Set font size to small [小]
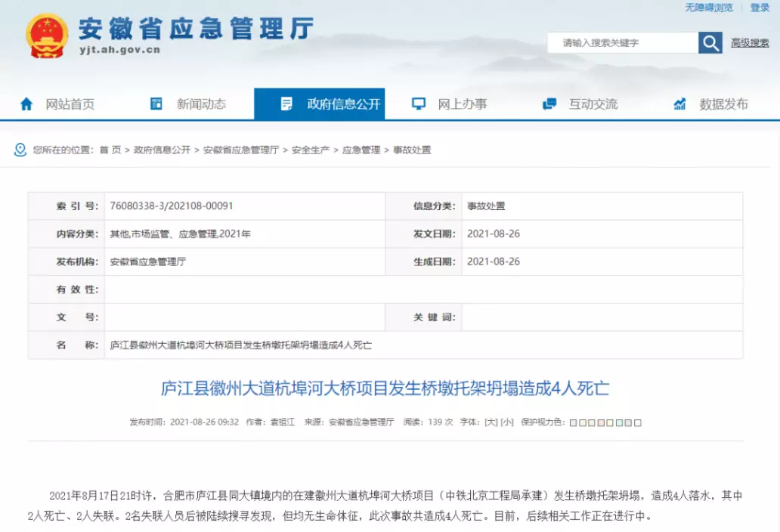 point(506,422)
